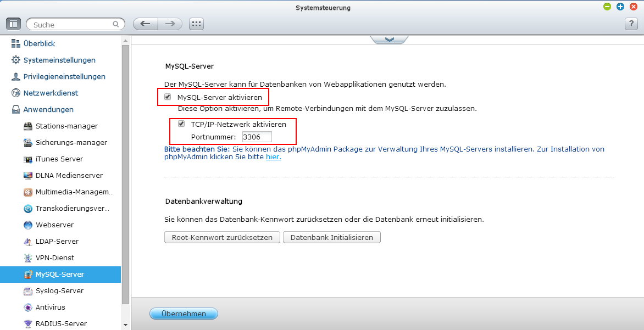
Task: Select Syslog-Server entry
Action: tap(59, 290)
